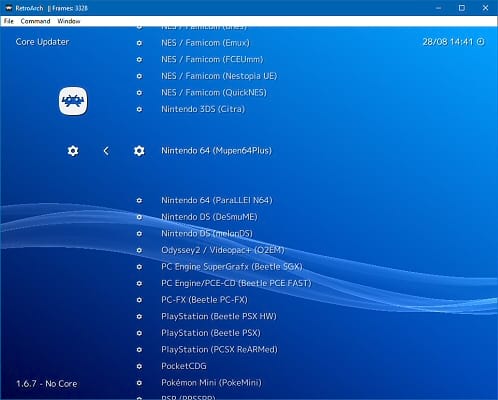Select Nintendo DS (melonDS) core

click(x=207, y=234)
